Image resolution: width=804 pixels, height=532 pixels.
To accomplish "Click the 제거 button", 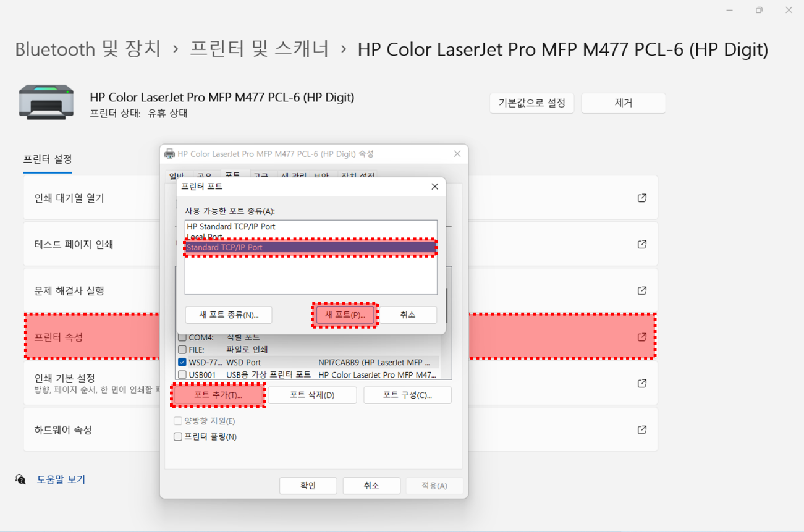I will [x=624, y=103].
